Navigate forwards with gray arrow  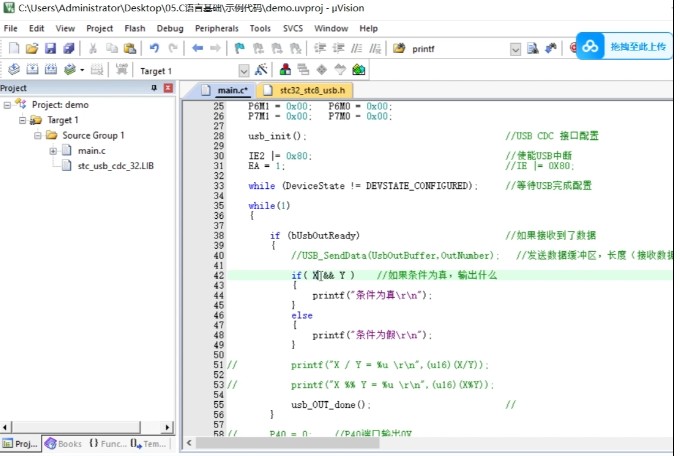[x=216, y=48]
